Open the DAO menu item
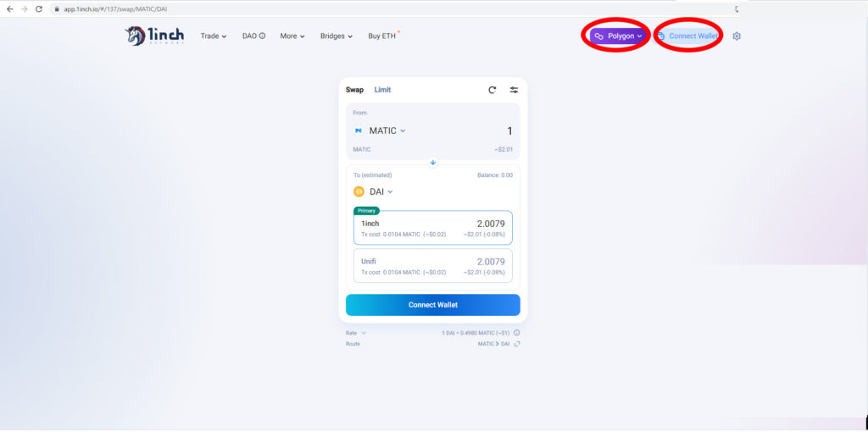Screen dimensions: 868x432 (253, 36)
